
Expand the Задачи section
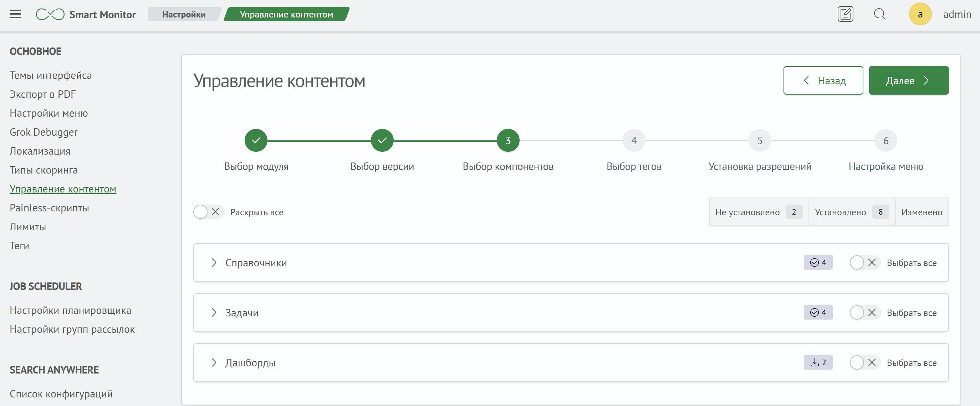click(214, 312)
